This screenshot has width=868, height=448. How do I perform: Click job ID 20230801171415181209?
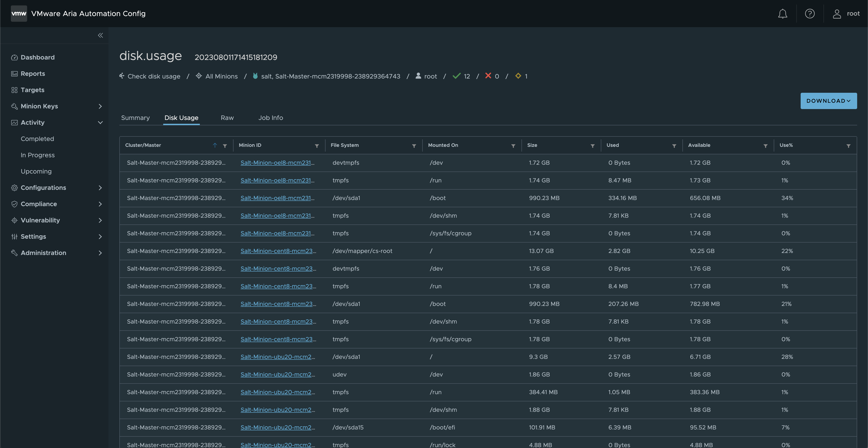[236, 57]
